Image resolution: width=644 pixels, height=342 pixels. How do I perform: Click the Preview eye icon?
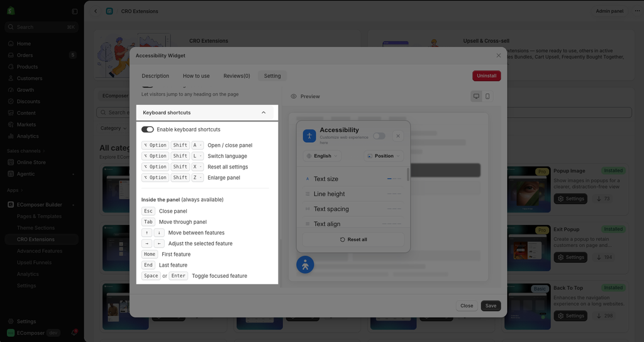[x=294, y=96]
